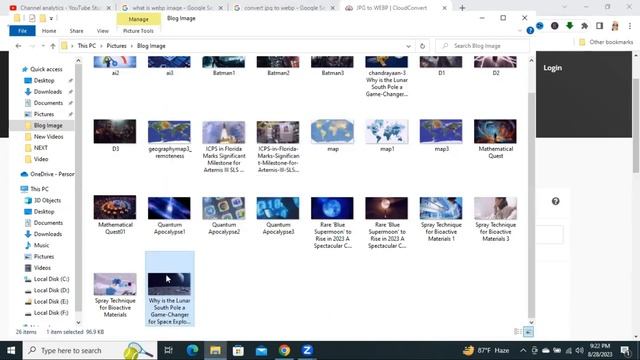Select Spray Technique for Bioactive Materials 3

495,208
